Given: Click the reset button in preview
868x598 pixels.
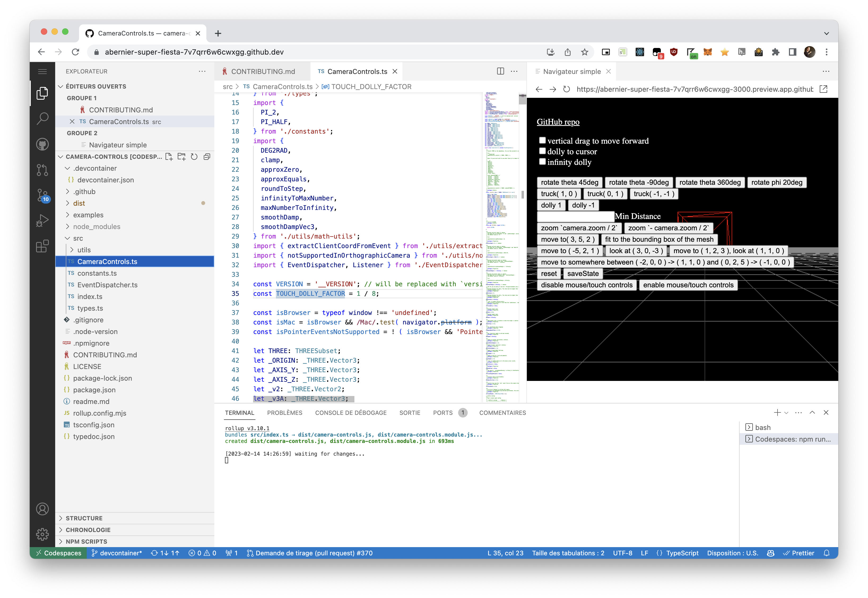Looking at the screenshot, I should click(x=549, y=274).
